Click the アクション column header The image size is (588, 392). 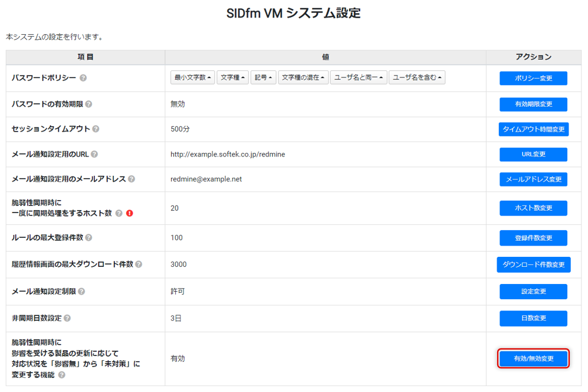533,57
